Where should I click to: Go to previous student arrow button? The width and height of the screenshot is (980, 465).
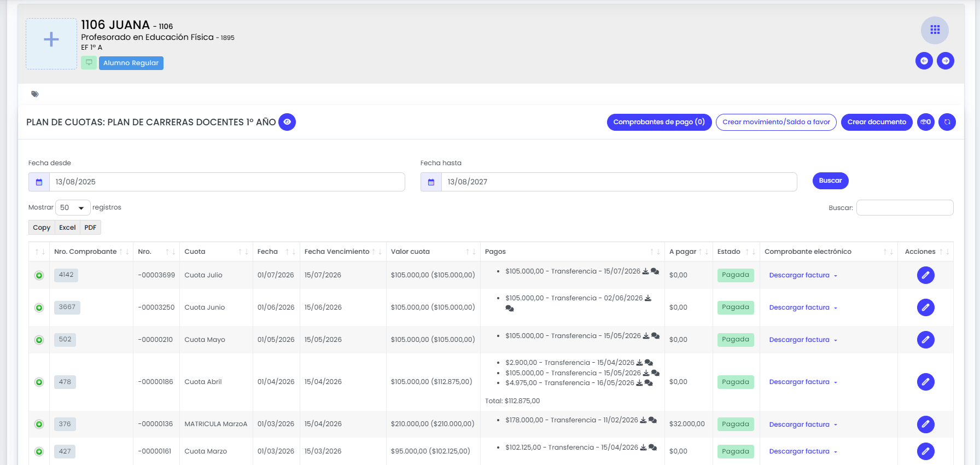(924, 61)
